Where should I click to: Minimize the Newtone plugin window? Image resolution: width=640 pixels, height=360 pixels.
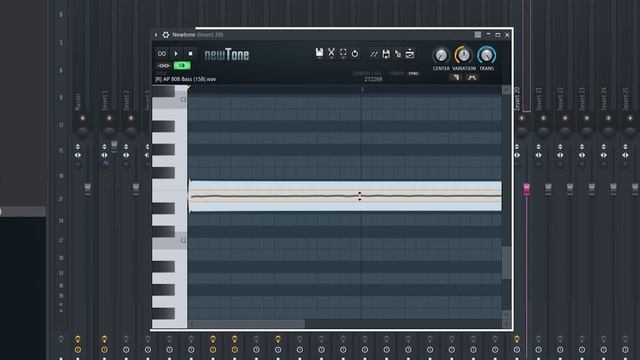(x=489, y=35)
